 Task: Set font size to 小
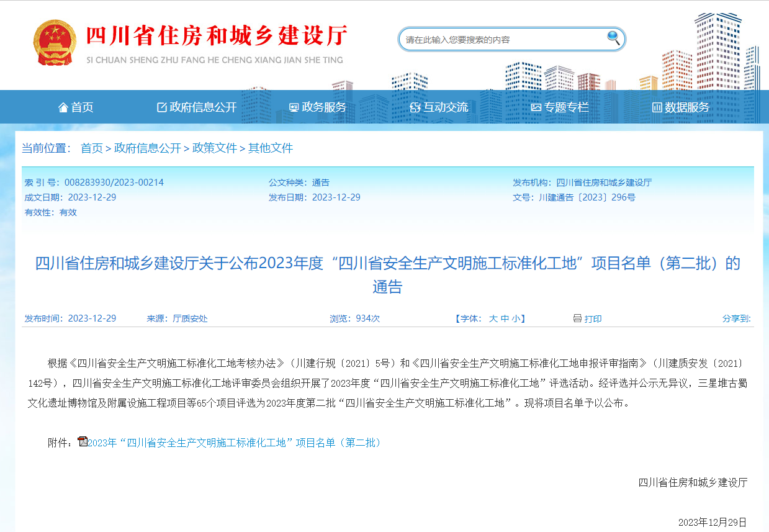pos(516,319)
